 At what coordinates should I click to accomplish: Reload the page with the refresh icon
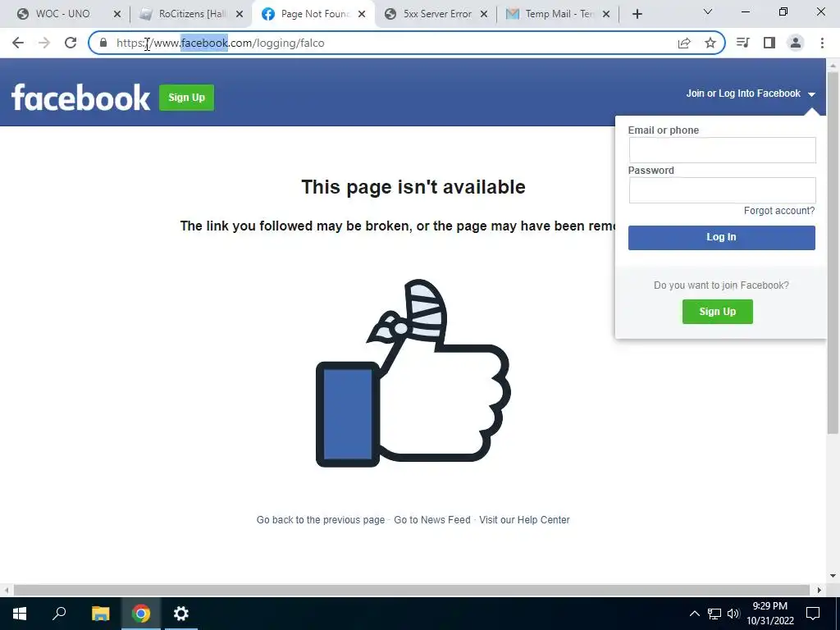pyautogui.click(x=71, y=43)
